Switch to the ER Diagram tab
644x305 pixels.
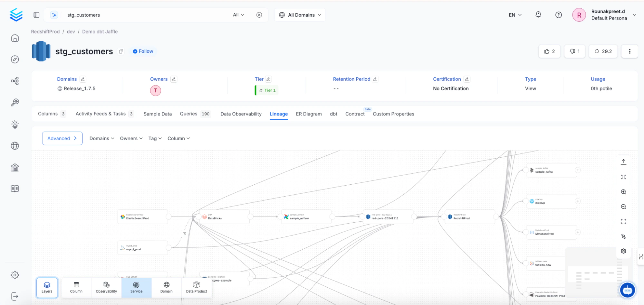(309, 114)
